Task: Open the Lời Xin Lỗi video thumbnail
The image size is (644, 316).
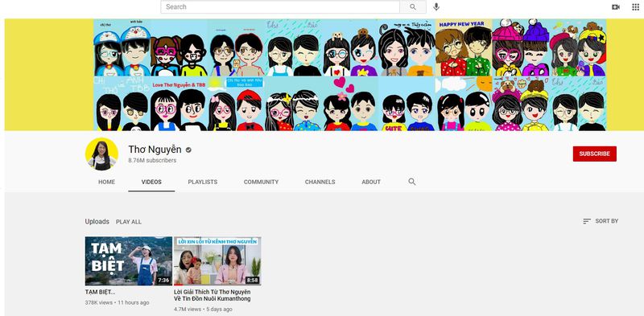Action: pos(217,261)
